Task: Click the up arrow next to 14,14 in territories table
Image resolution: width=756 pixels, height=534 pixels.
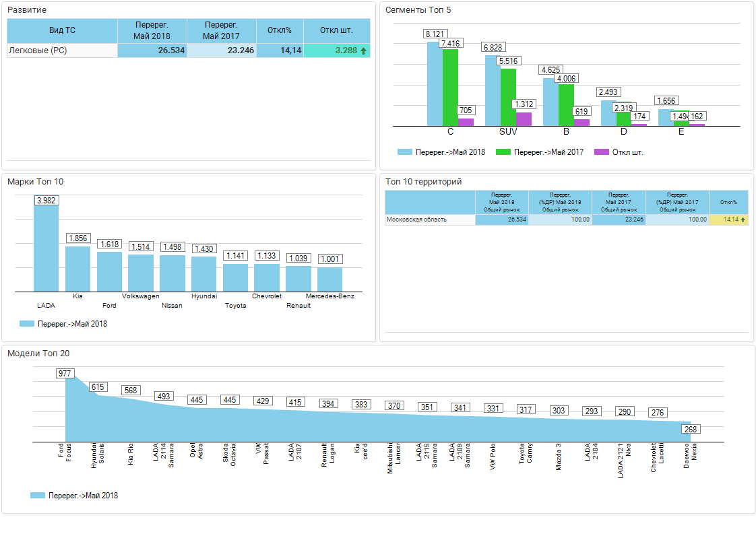Action: [743, 220]
